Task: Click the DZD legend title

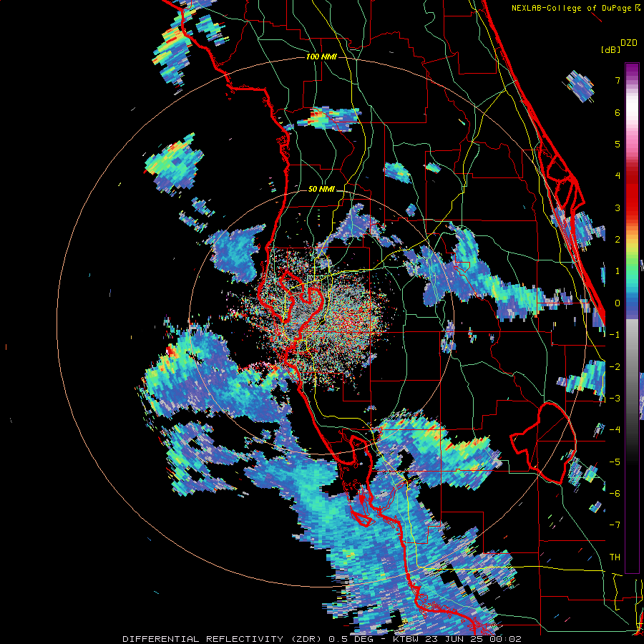Action: 629,43
